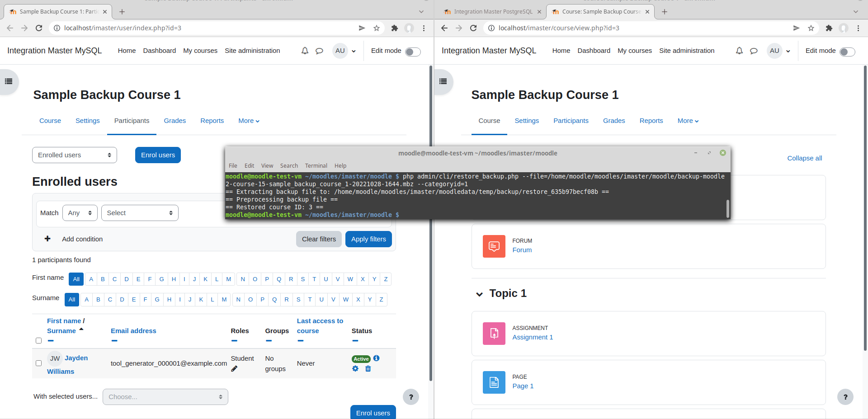Sort by Email address column
This screenshot has width=868, height=419.
pos(133,331)
